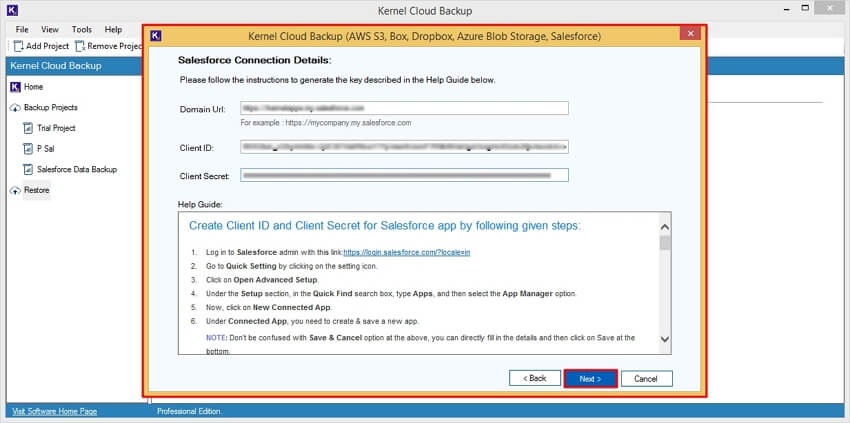This screenshot has width=850, height=423.
Task: Click the Add Project toolbar icon
Action: [18, 46]
